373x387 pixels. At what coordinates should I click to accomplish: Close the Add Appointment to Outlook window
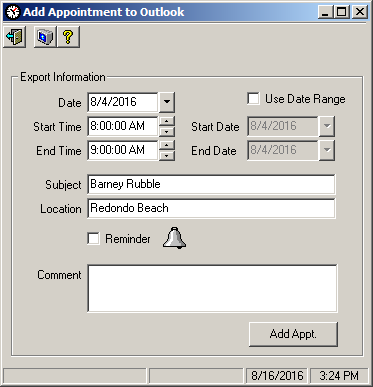point(360,12)
